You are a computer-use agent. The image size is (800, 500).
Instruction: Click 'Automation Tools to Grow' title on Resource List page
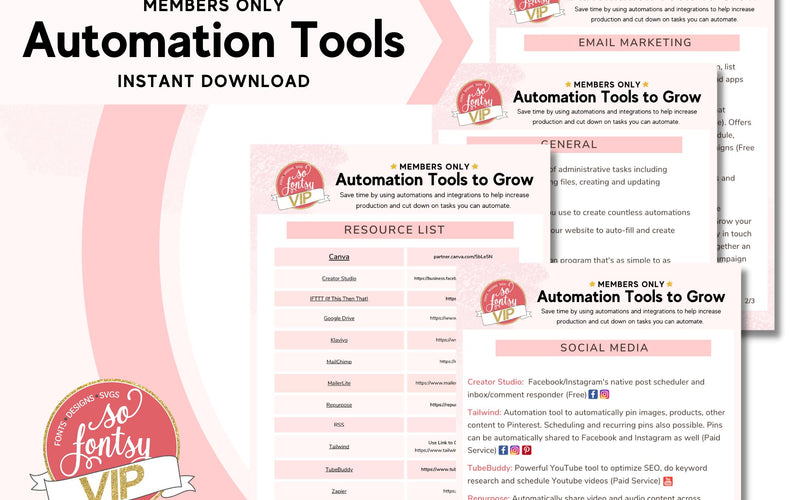pyautogui.click(x=434, y=180)
